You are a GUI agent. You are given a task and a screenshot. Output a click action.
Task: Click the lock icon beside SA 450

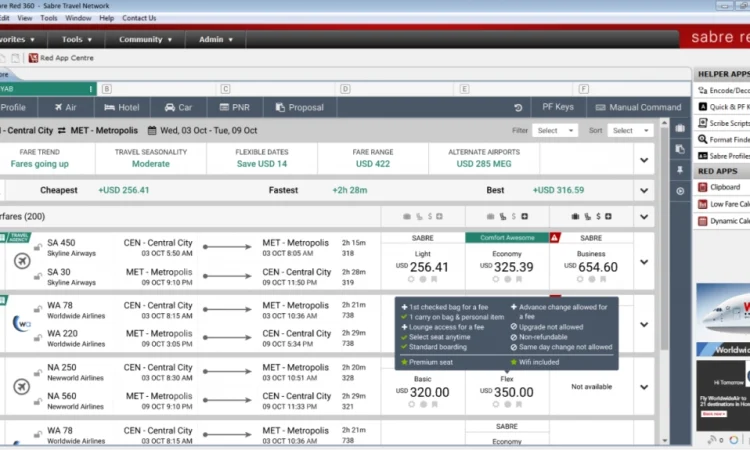[37, 247]
